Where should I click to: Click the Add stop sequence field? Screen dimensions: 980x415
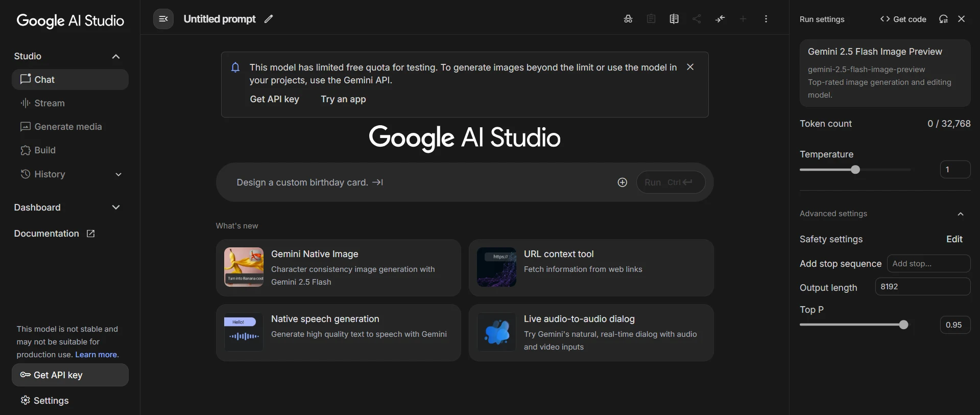[x=928, y=264]
